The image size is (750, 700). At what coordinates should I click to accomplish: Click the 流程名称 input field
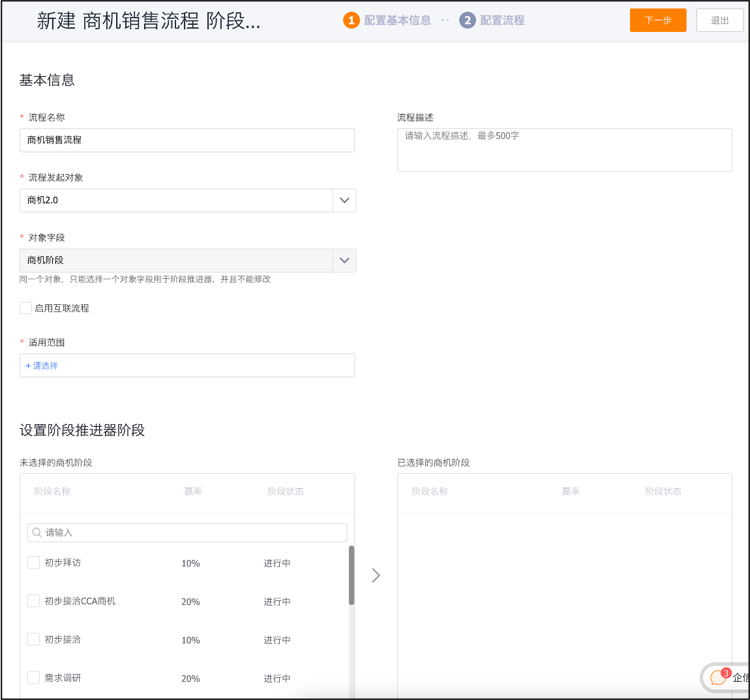tap(187, 140)
